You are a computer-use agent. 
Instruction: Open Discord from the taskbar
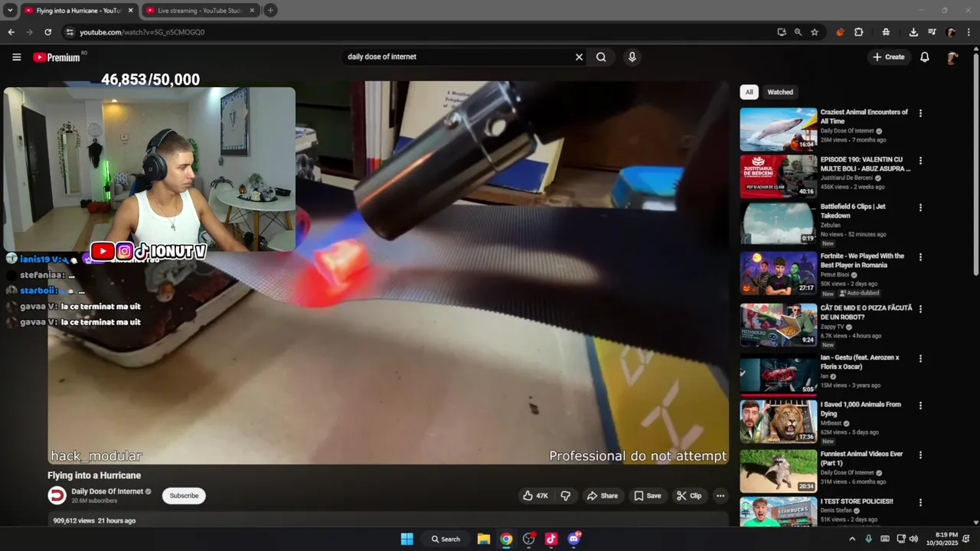pyautogui.click(x=574, y=539)
